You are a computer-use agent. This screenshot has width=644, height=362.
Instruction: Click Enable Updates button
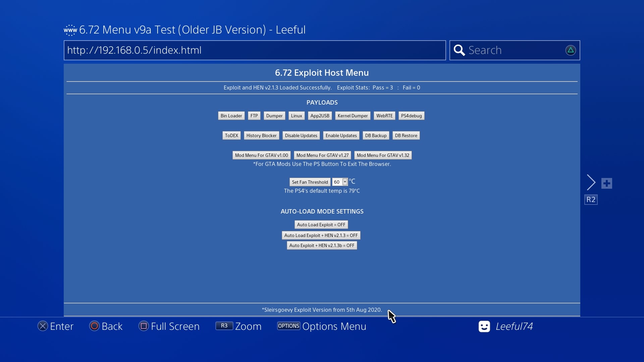point(341,135)
